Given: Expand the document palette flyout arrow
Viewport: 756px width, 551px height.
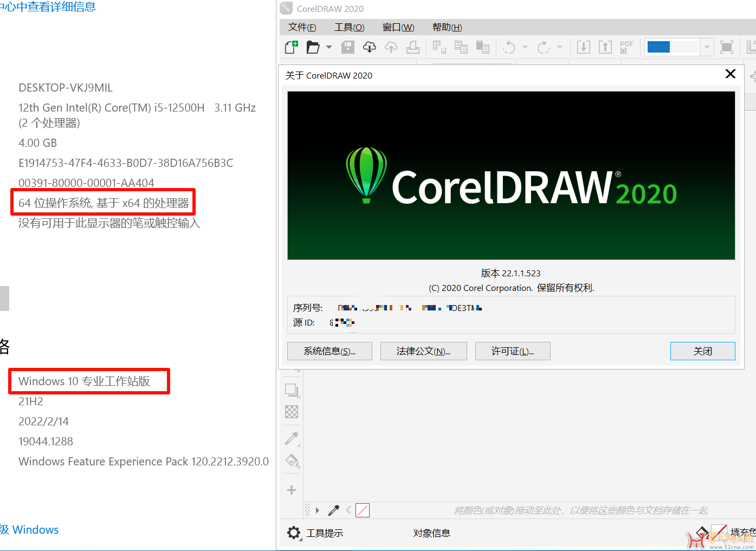Looking at the screenshot, I should pyautogui.click(x=318, y=510).
